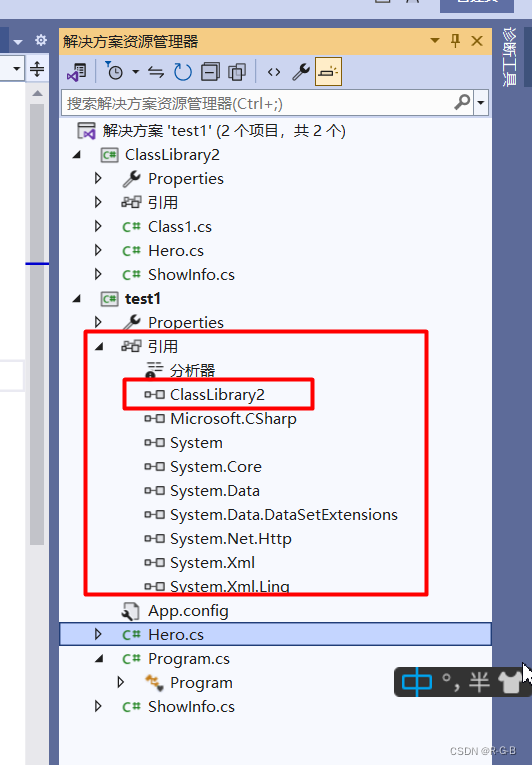Click the Switch Views toolbar icon
The height and width of the screenshot is (765, 532).
coord(76,72)
